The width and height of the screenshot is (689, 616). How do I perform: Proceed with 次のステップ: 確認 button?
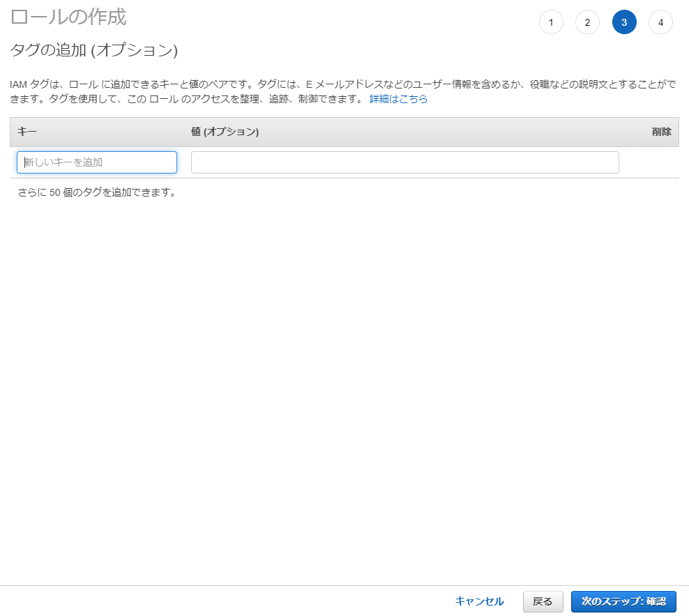point(623,601)
